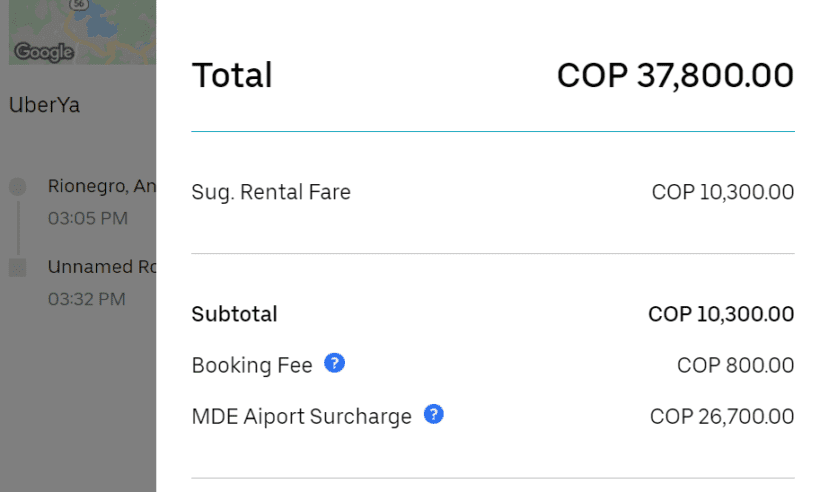The width and height of the screenshot is (820, 492).
Task: Click the Booking Fee help icon
Action: click(x=335, y=363)
